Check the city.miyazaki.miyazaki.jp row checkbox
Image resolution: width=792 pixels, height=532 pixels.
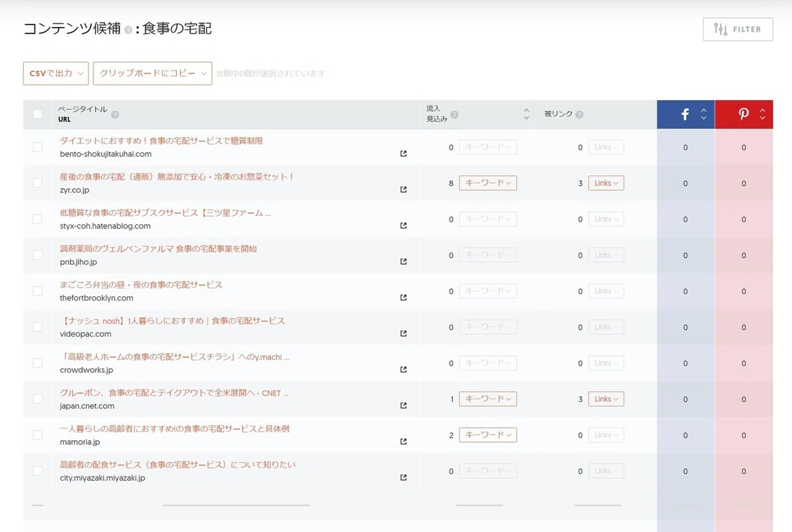(x=38, y=471)
